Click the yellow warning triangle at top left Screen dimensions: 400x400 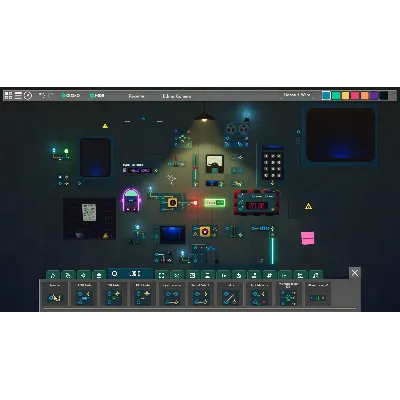click(x=105, y=126)
